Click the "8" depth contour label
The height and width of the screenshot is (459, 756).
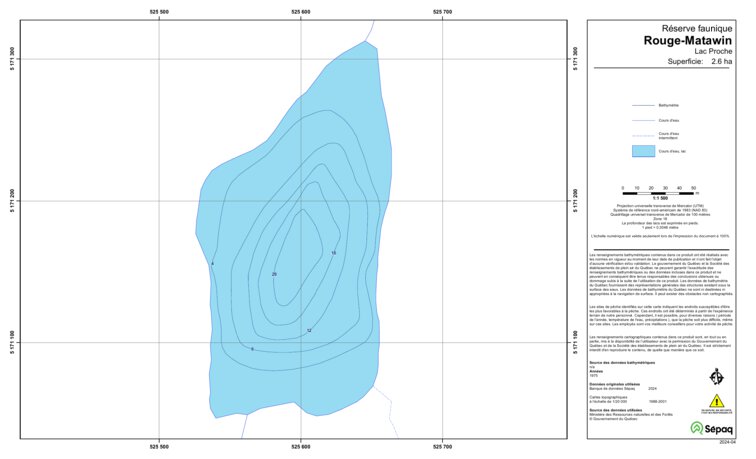click(252, 349)
